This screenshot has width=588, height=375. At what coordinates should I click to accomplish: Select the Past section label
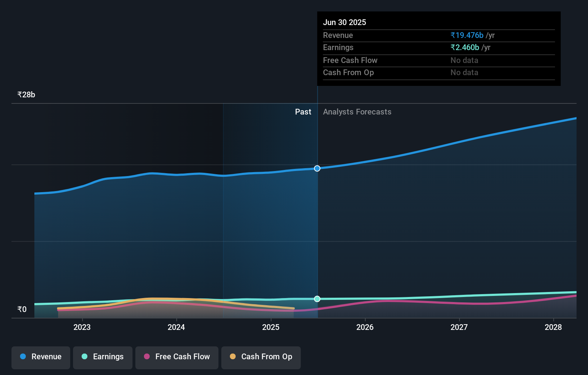click(303, 112)
